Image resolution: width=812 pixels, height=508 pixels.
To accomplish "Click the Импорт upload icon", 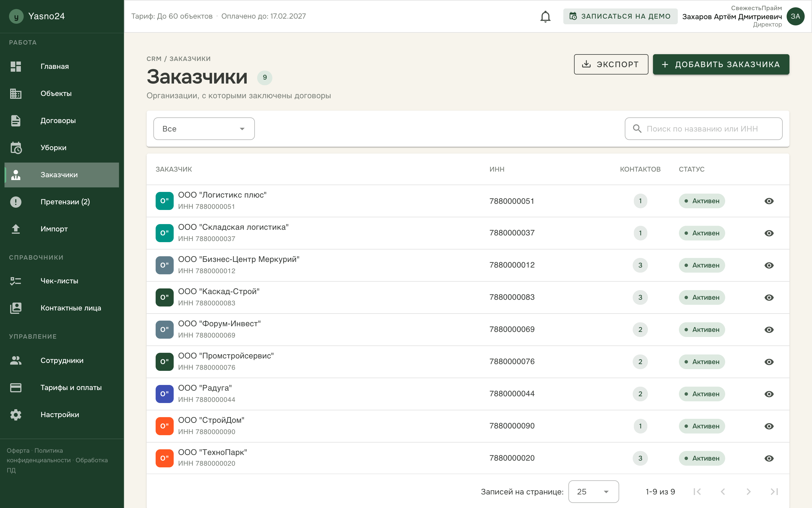I will tap(16, 229).
